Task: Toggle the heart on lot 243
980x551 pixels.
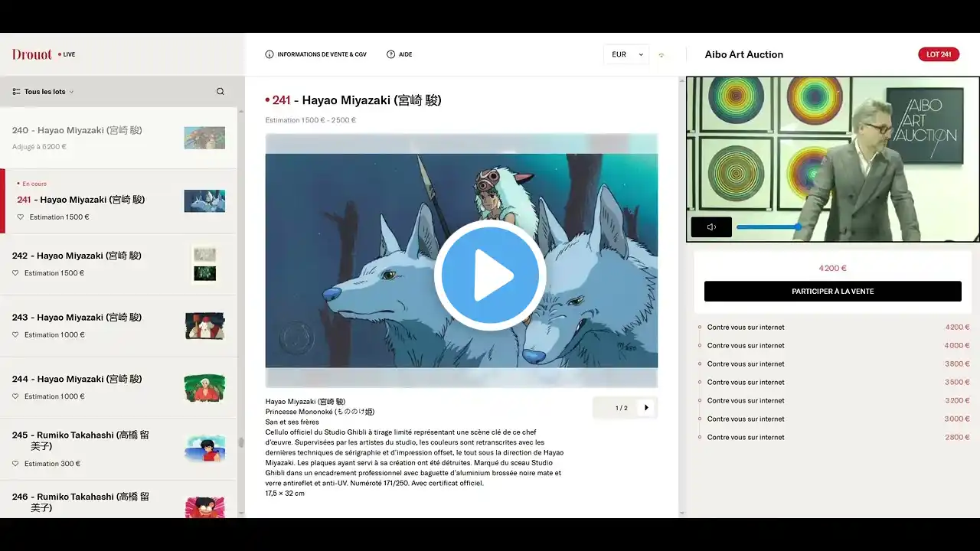Action: (x=15, y=335)
